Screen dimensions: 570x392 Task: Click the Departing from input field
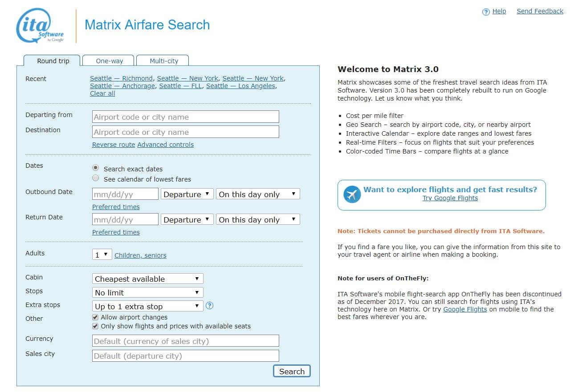(x=185, y=117)
